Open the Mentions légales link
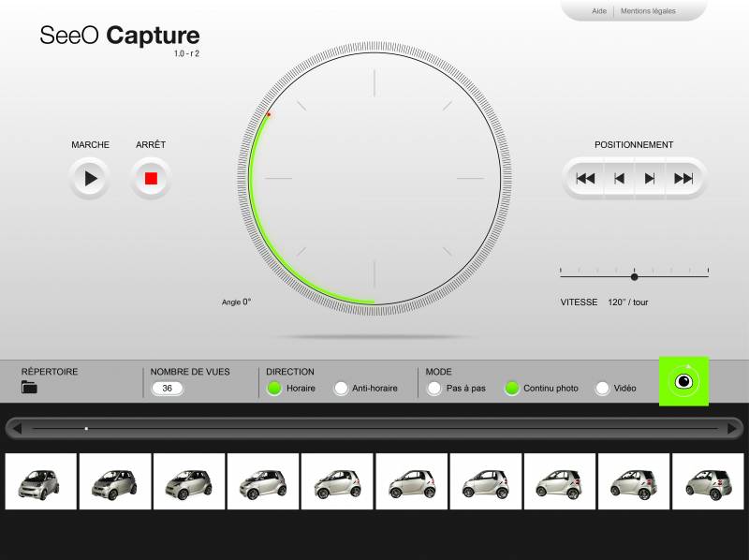The height and width of the screenshot is (560, 749). pos(648,11)
